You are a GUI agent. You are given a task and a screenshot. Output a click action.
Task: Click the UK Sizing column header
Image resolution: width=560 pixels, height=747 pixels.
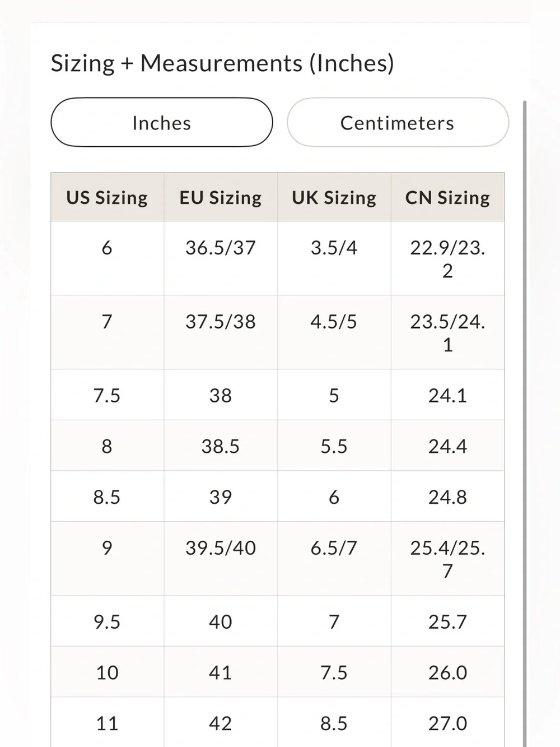tap(334, 197)
